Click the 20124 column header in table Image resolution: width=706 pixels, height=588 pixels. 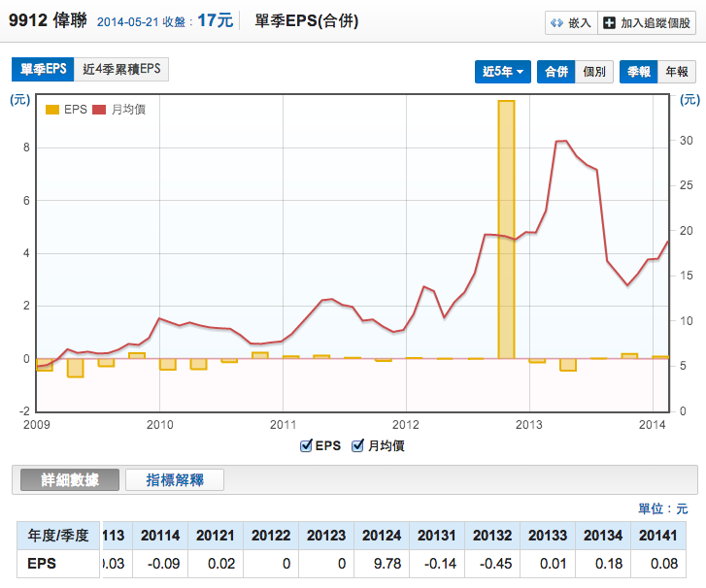381,536
